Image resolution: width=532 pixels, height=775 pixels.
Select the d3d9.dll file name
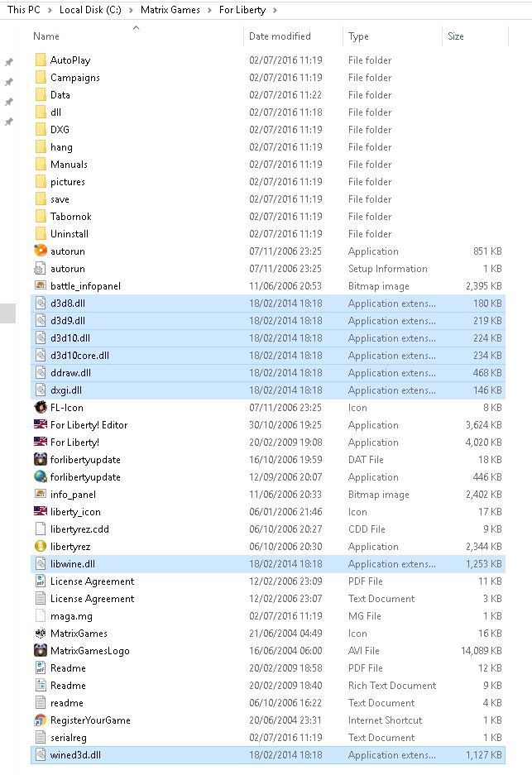pyautogui.click(x=68, y=320)
